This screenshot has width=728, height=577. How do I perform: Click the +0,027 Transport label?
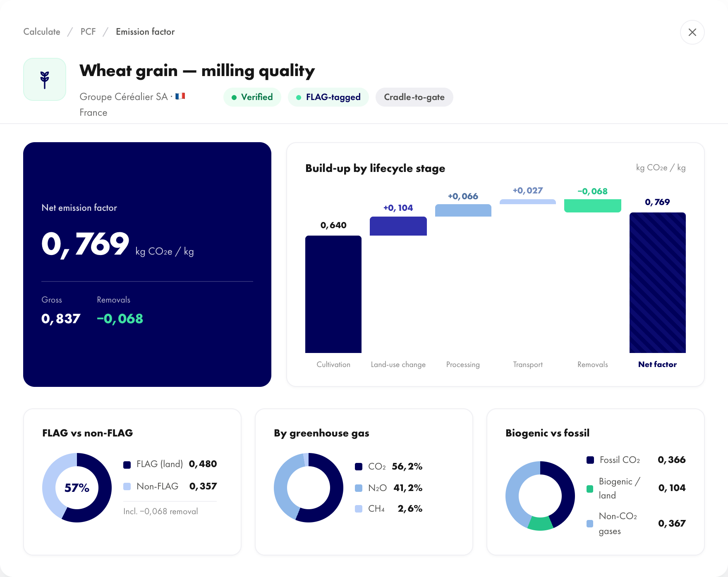click(x=528, y=191)
